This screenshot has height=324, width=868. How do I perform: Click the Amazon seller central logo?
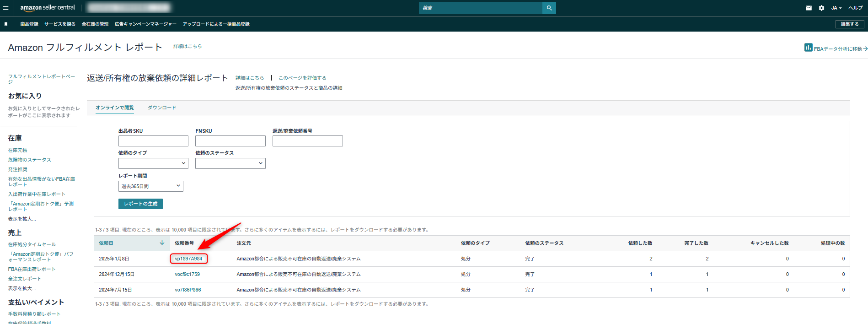48,8
